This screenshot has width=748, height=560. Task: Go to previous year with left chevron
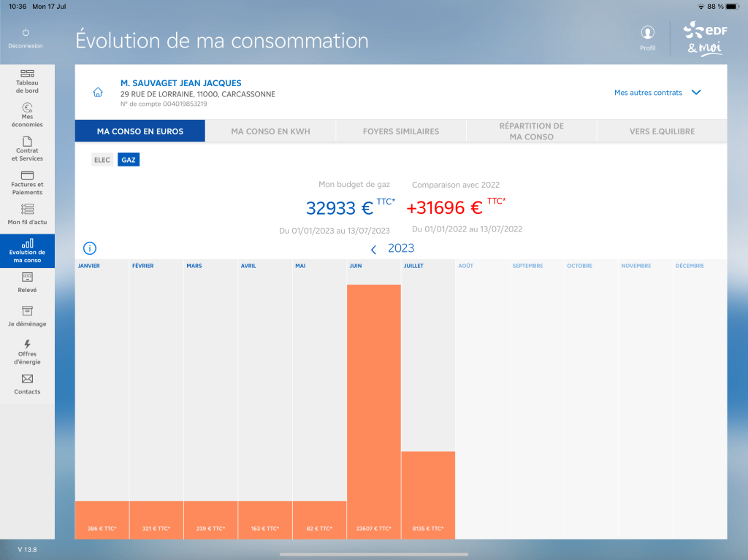(x=373, y=250)
